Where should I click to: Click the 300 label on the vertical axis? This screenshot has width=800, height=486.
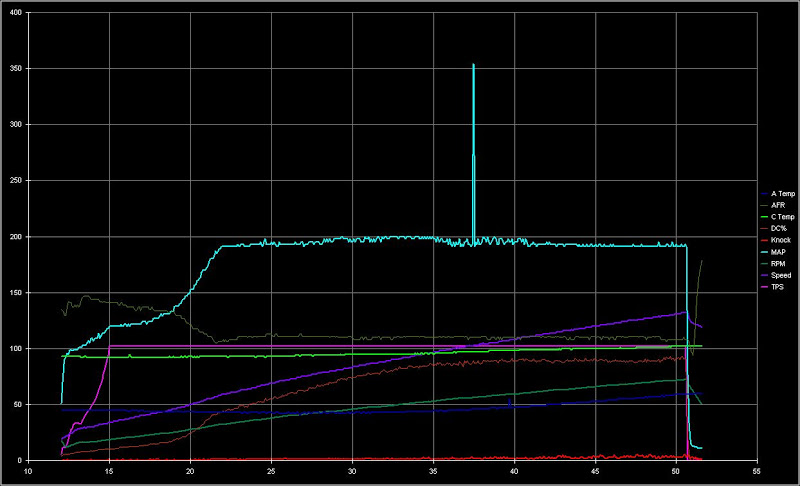[16, 124]
